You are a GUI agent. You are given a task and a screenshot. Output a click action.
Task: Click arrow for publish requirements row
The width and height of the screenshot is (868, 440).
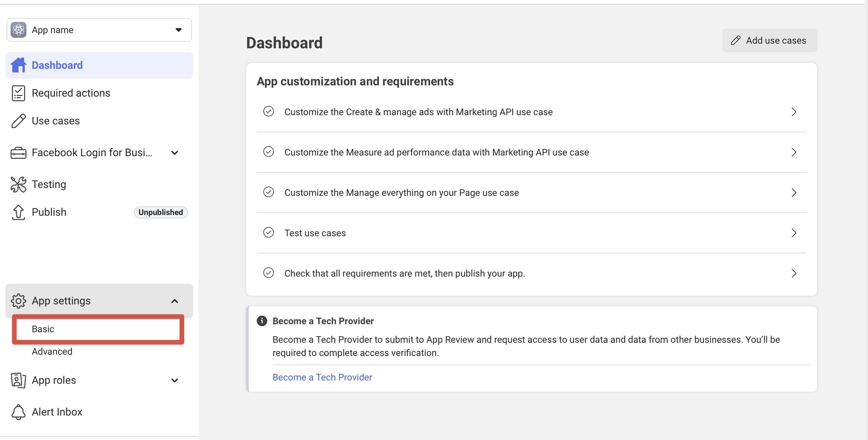794,273
